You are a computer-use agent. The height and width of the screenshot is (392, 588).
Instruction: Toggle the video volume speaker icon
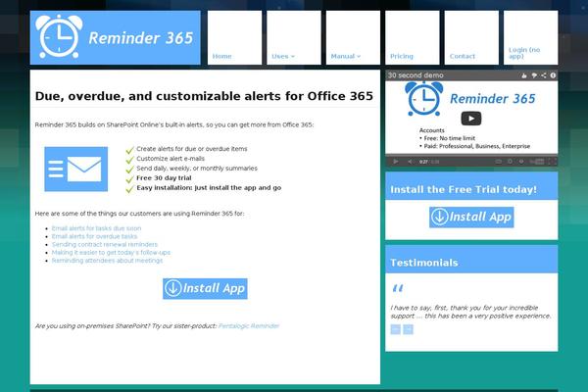click(410, 162)
